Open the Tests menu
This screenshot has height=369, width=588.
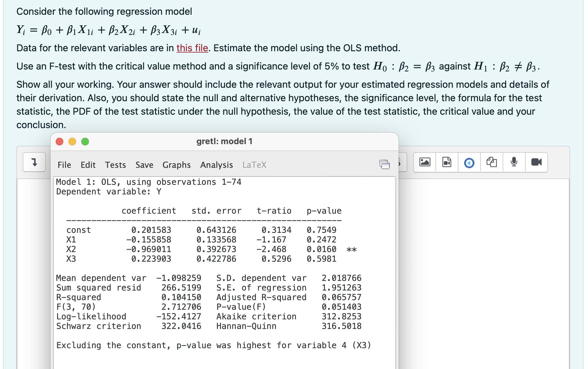tap(115, 165)
